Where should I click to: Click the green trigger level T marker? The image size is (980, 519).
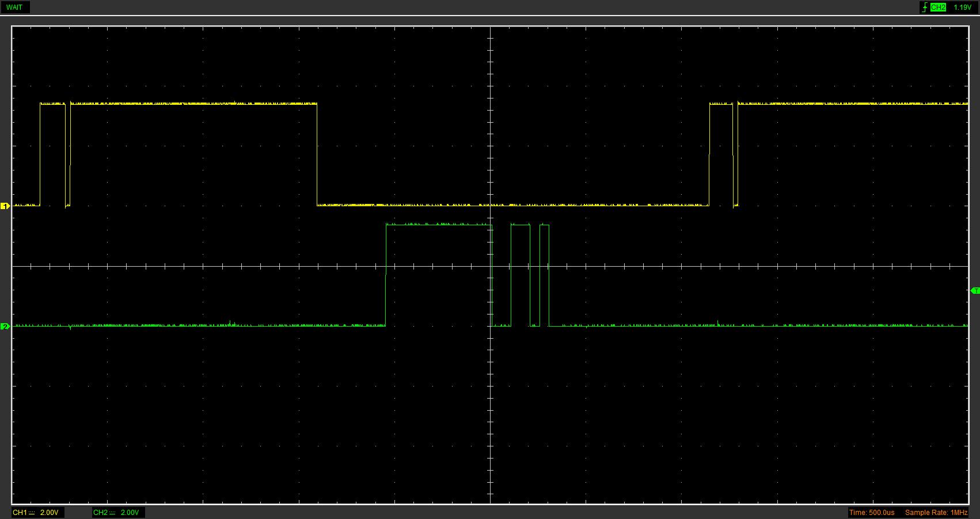[975, 291]
